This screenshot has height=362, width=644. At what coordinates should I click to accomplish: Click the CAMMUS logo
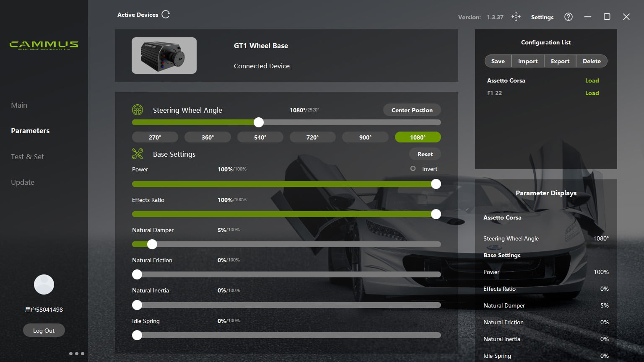[x=44, y=45]
